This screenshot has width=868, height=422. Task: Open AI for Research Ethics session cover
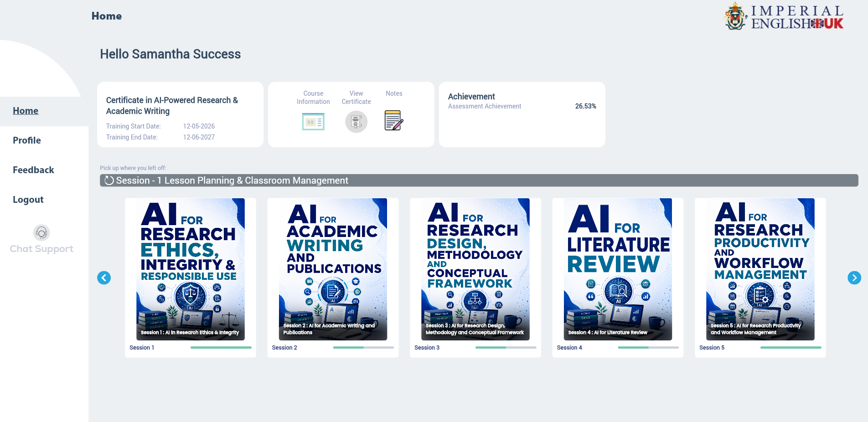coord(191,269)
